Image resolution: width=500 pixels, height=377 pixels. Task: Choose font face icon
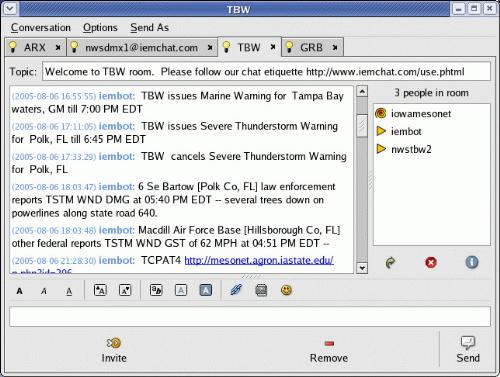[x=156, y=290]
